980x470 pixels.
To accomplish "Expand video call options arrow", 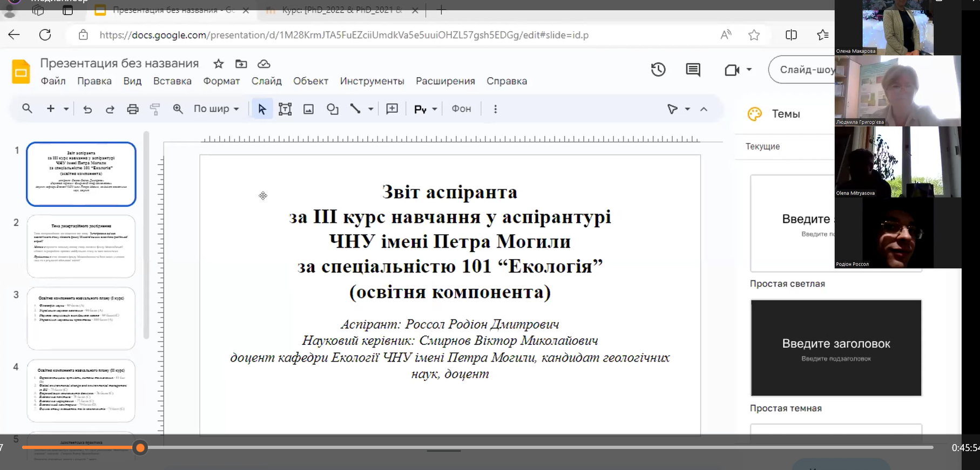I will pos(749,70).
